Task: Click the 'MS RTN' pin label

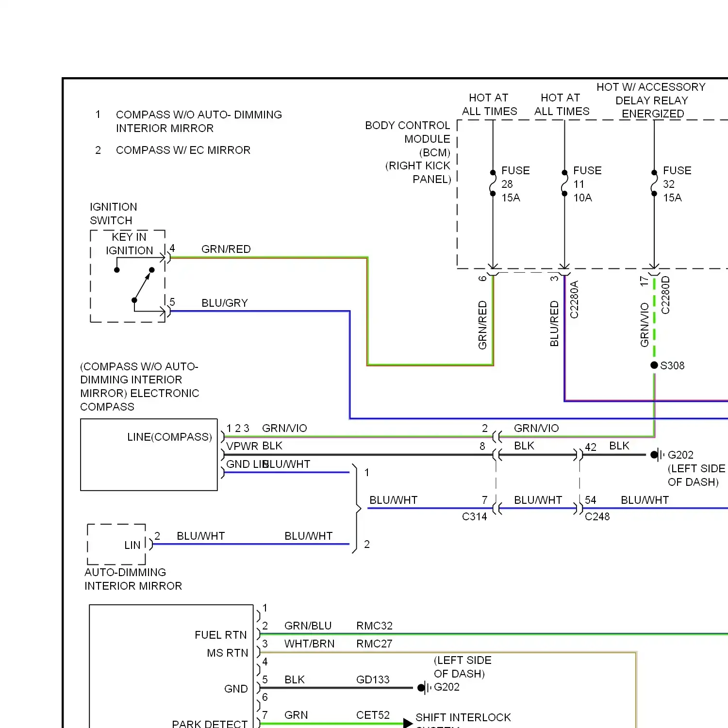Action: point(227,653)
